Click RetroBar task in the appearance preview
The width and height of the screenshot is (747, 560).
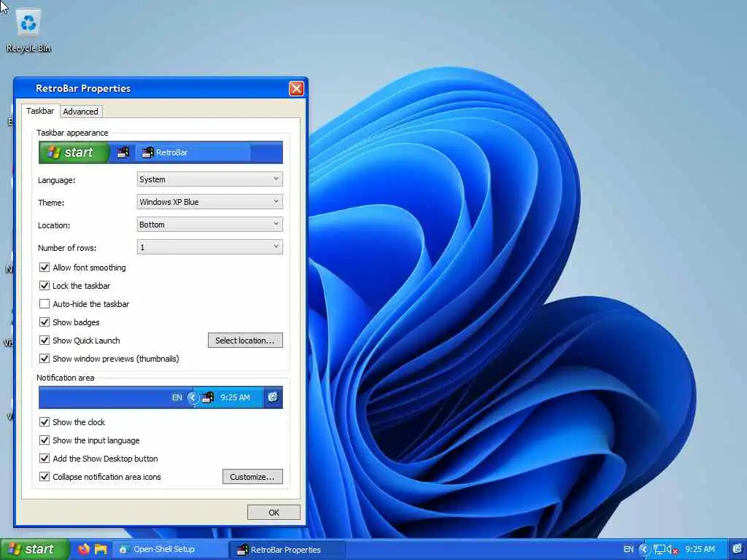[193, 152]
